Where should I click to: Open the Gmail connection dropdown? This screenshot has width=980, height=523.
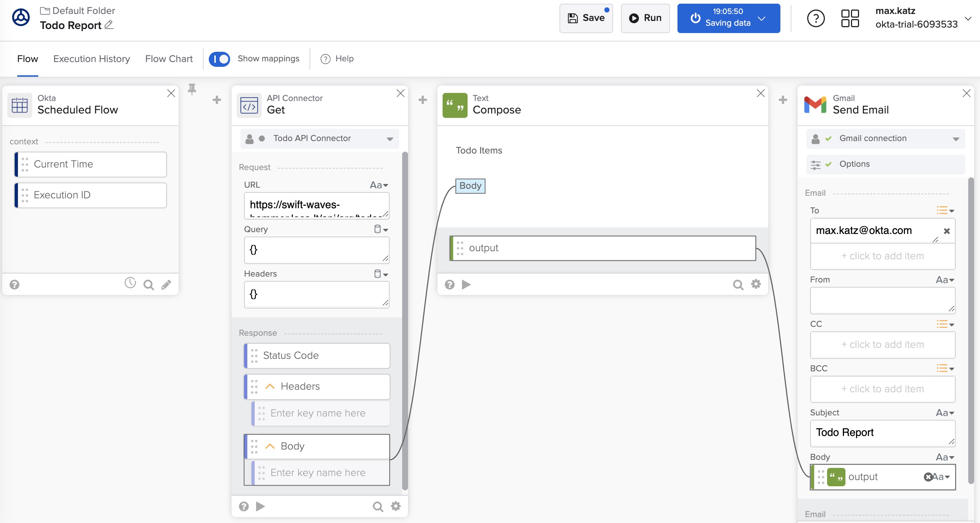click(x=955, y=139)
